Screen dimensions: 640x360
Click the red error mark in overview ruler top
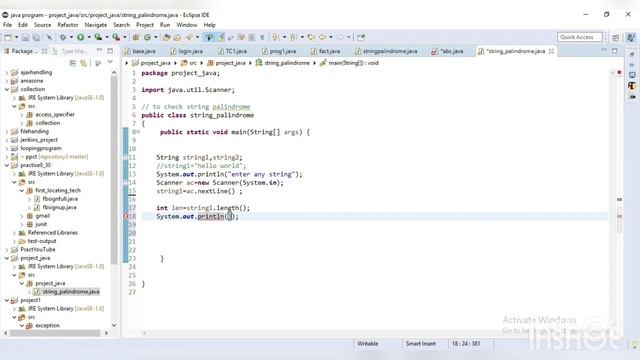[x=619, y=72]
